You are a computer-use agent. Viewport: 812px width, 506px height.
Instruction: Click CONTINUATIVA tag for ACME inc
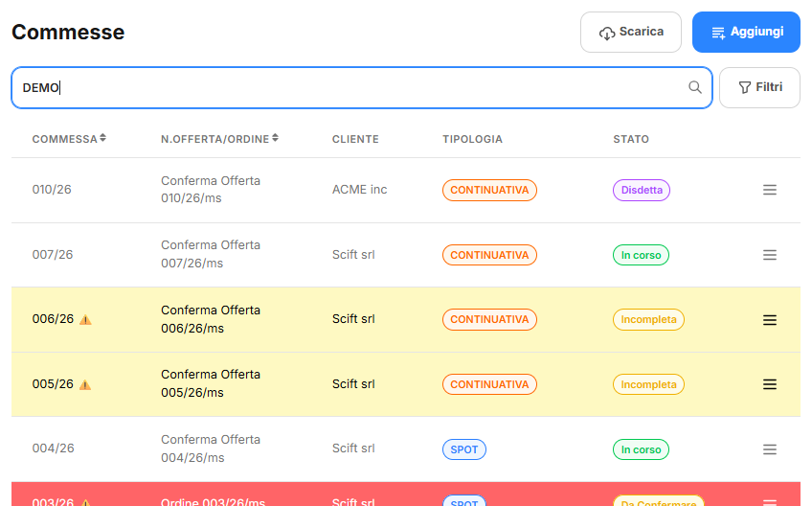489,190
